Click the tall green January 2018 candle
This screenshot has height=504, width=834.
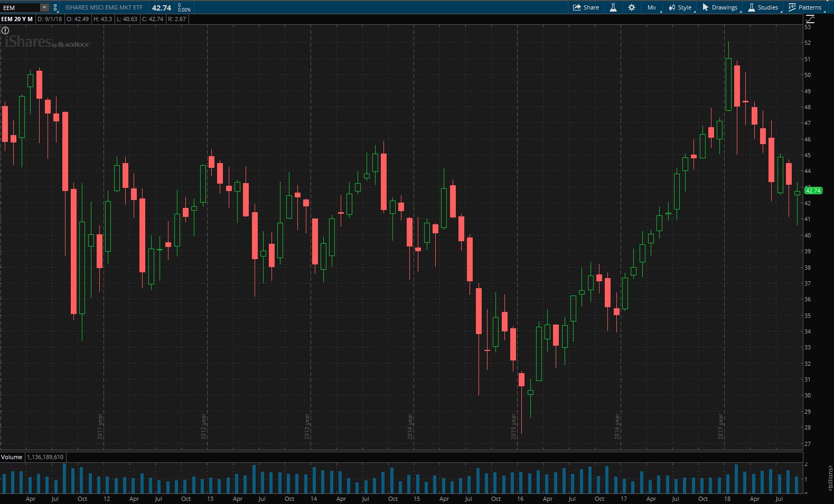click(729, 84)
